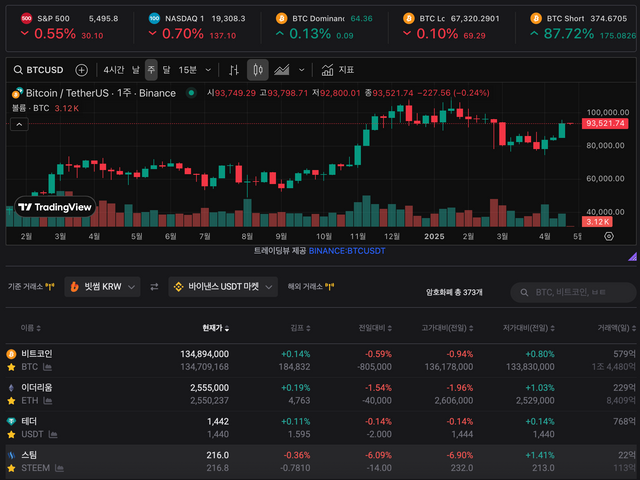Viewport: 640px width, 480px height.
Task: Open chart style dropdown arrow
Action: pyautogui.click(x=302, y=70)
